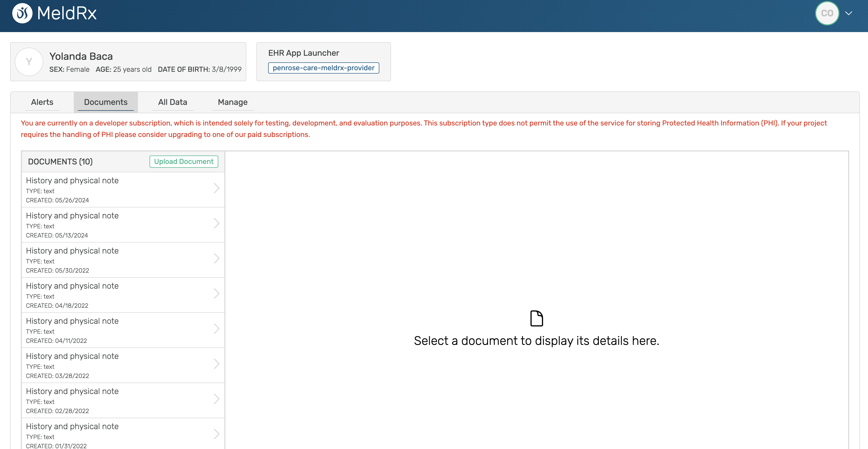Click the MeldRx brand name text
This screenshot has width=868, height=449.
click(67, 13)
